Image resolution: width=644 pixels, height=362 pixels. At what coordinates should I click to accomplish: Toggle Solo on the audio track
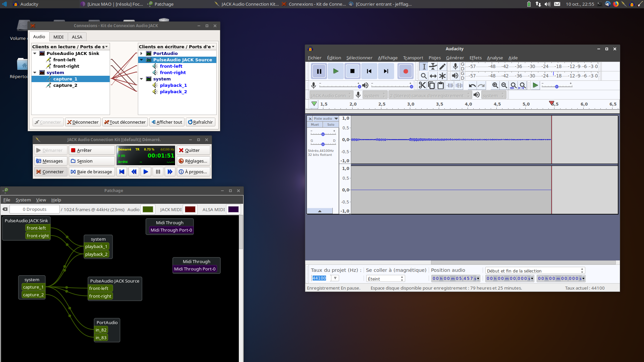pyautogui.click(x=331, y=124)
